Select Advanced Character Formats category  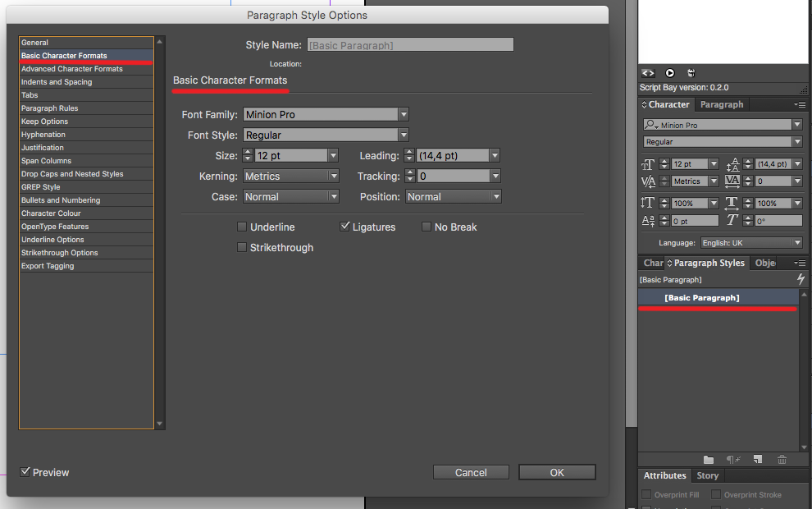pos(86,69)
